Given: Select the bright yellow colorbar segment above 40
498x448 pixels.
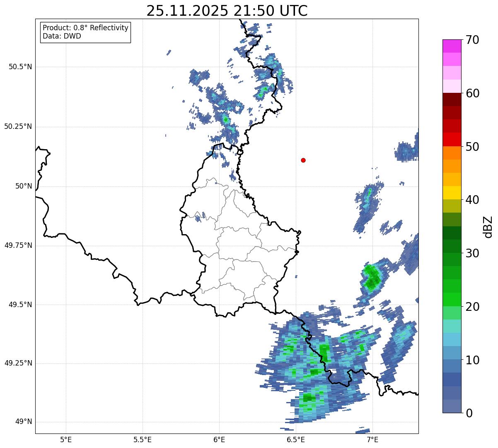Looking at the screenshot, I should [452, 193].
